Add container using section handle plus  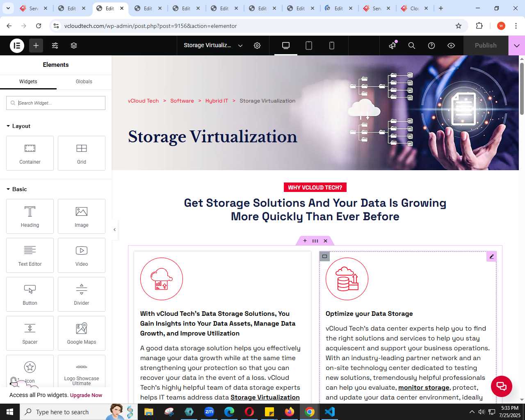coord(305,241)
